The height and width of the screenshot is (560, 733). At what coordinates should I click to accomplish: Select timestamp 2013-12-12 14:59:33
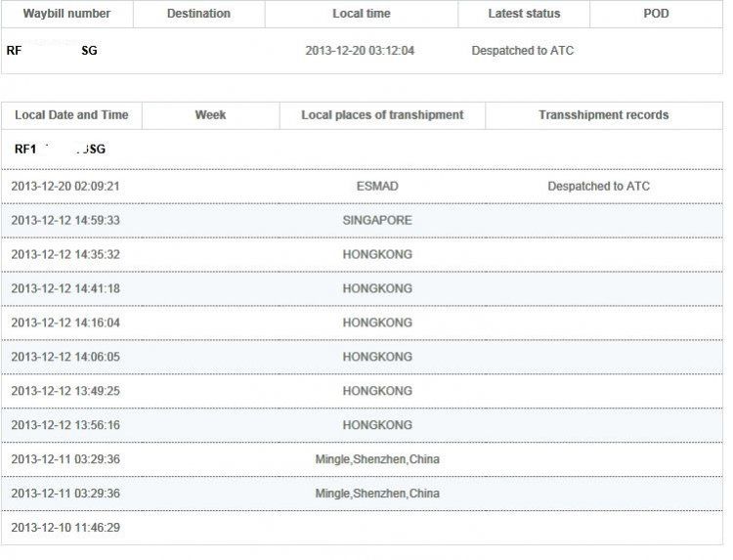(x=65, y=220)
